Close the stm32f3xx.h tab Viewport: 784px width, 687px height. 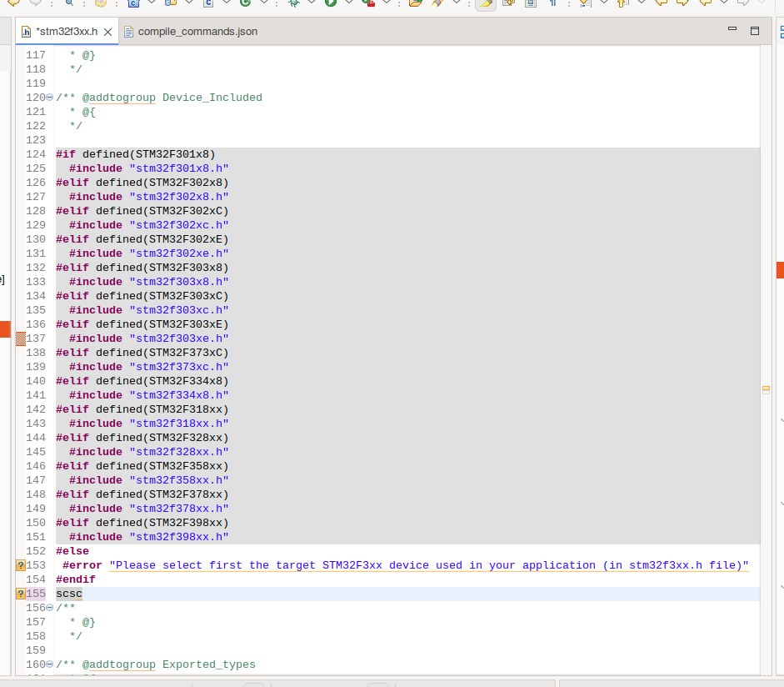107,32
